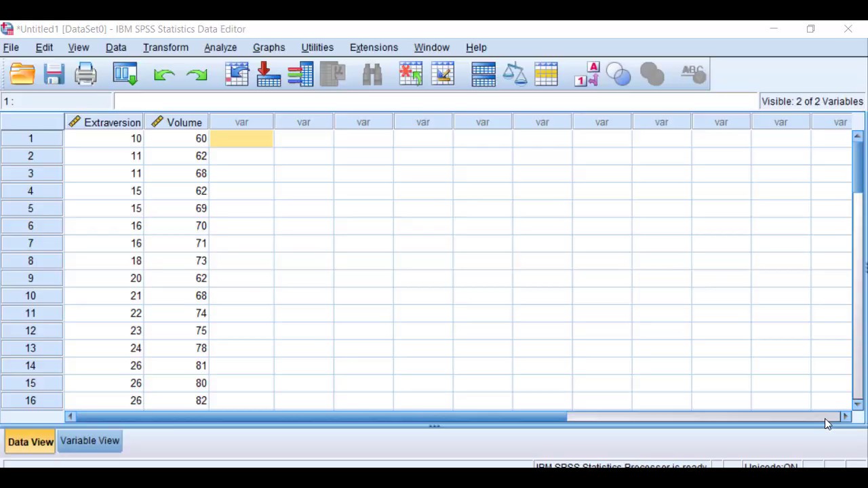
Task: Open the Data menu
Action: [116, 47]
